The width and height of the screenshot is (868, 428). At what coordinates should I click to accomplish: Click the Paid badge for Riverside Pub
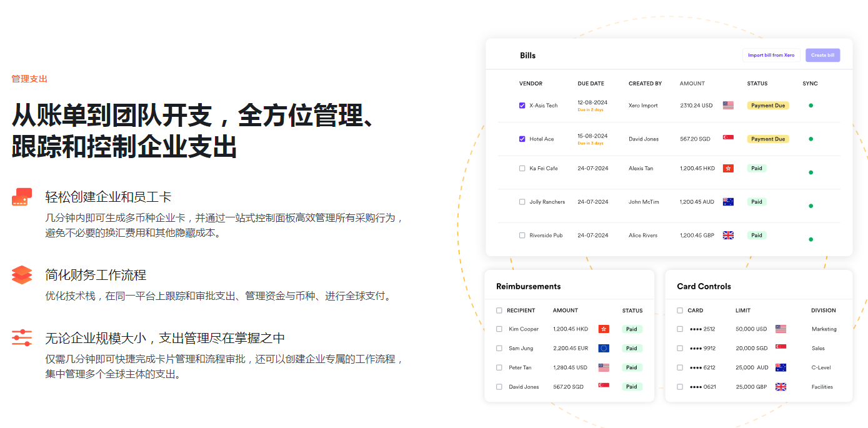[x=756, y=235]
